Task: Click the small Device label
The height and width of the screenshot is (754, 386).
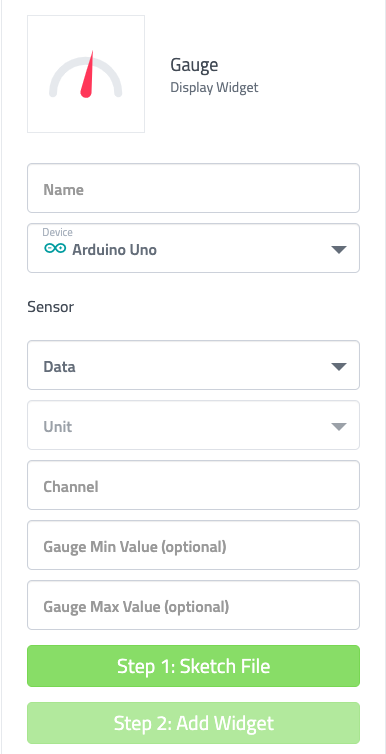Action: click(x=58, y=232)
